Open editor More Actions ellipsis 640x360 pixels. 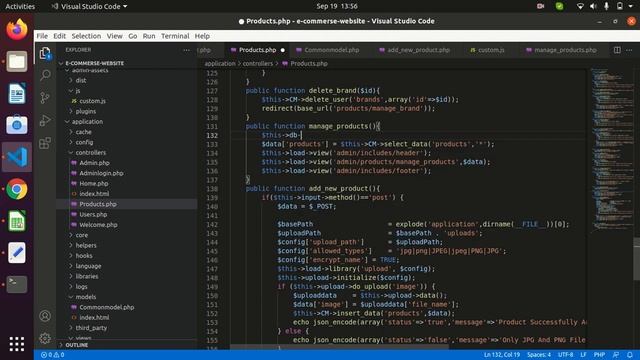pos(629,50)
